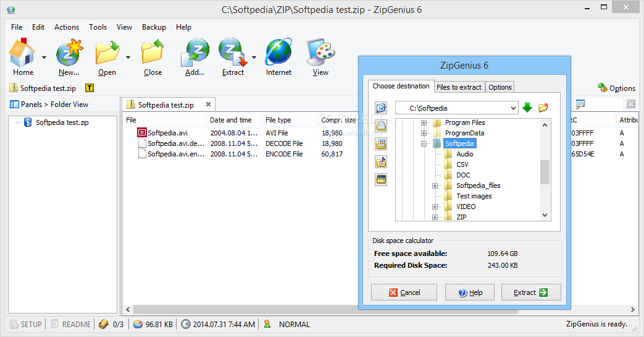Click the SETUP status bar icon
The height and width of the screenshot is (337, 644).
click(x=14, y=324)
